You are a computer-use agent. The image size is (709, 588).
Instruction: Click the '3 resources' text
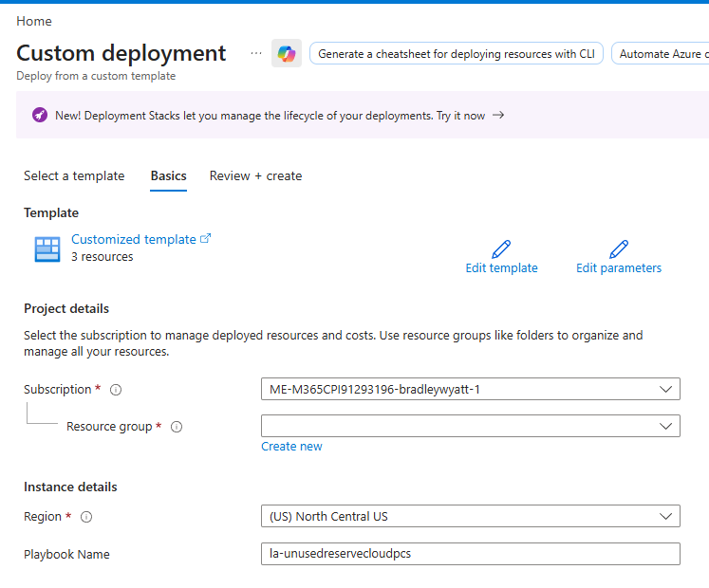tap(103, 257)
